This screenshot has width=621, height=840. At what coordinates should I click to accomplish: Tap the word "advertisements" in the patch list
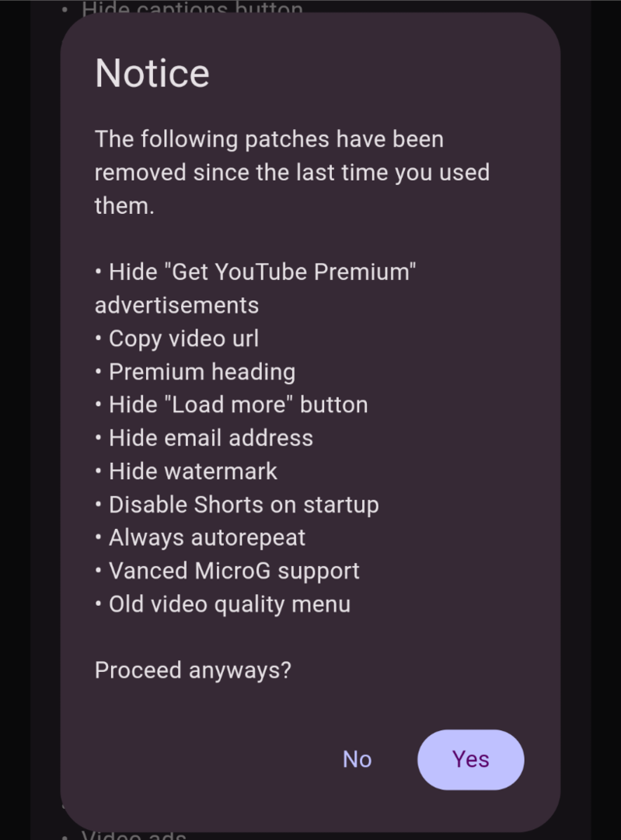[176, 305]
